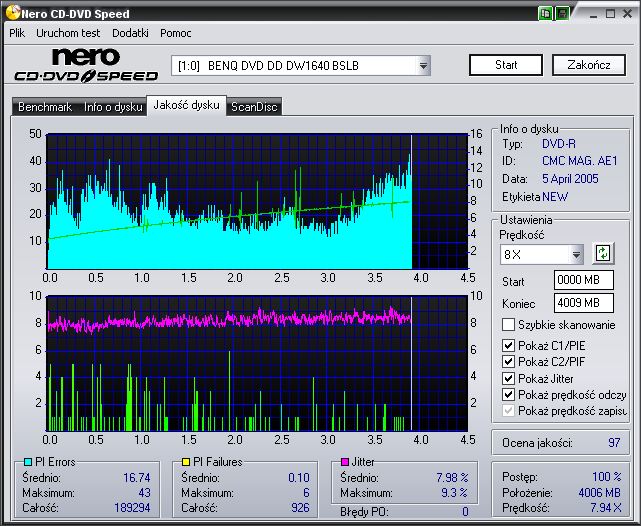Click the Nero disc icon in title bar
641x526 pixels.
tap(13, 12)
